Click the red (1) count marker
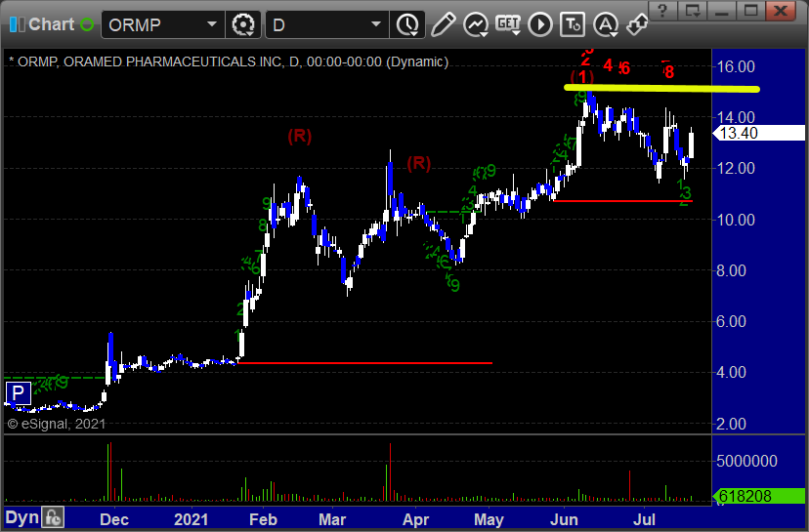The height and width of the screenshot is (532, 809). [582, 77]
